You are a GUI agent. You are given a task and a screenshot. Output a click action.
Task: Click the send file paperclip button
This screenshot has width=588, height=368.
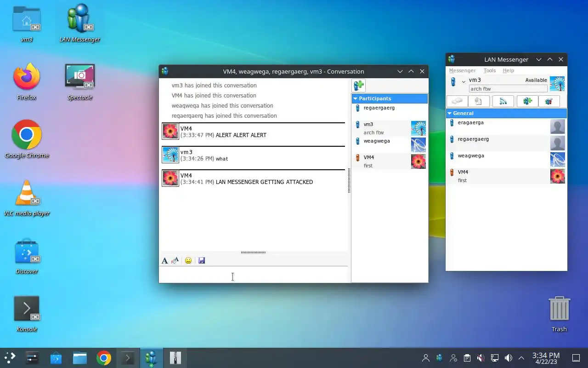click(479, 101)
